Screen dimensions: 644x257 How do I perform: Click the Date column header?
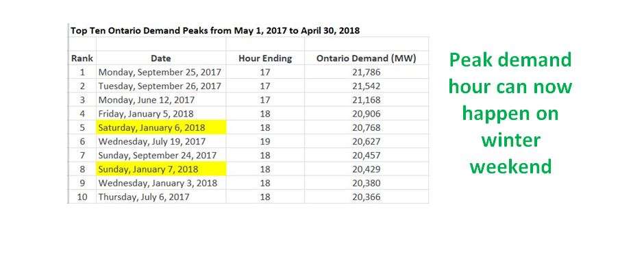[x=161, y=58]
